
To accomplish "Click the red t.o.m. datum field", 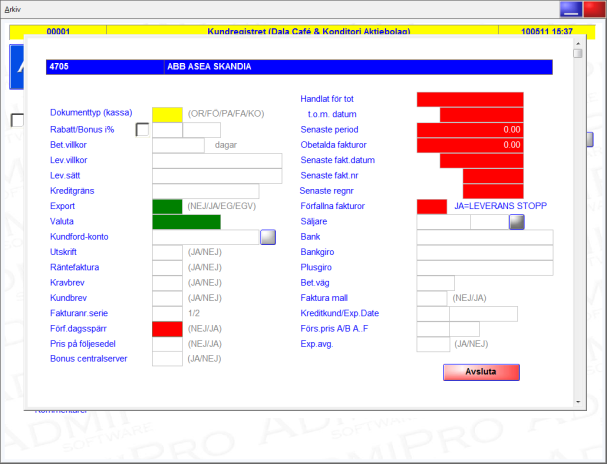I will (x=482, y=115).
